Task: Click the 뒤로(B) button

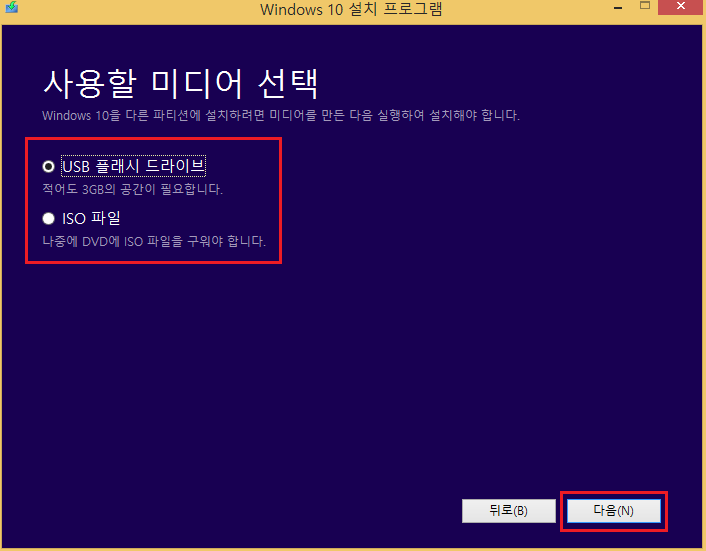Action: pyautogui.click(x=509, y=511)
